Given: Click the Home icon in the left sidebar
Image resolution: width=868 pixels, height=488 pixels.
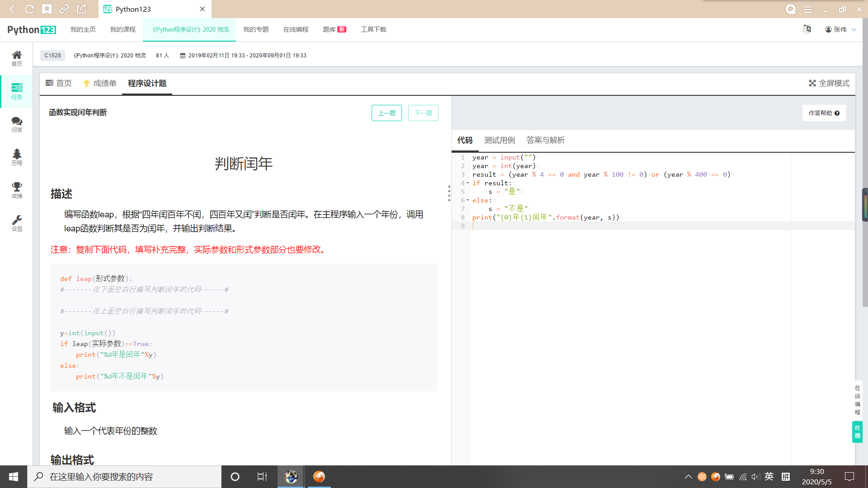Looking at the screenshot, I should coord(17,58).
